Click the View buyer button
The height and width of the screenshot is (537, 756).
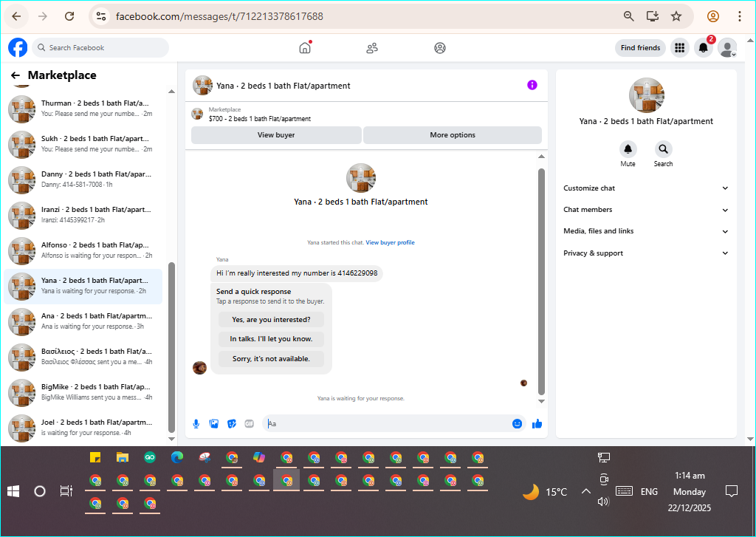point(276,135)
